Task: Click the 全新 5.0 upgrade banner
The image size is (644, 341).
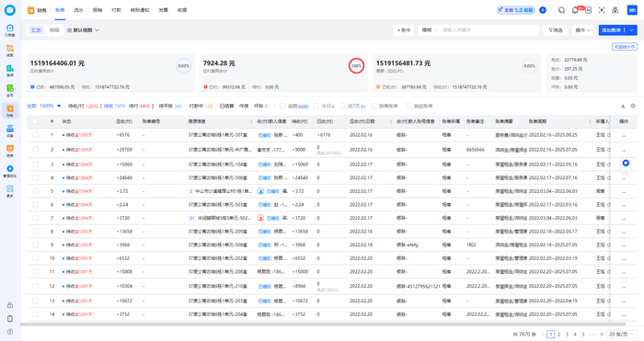Action: tap(516, 10)
